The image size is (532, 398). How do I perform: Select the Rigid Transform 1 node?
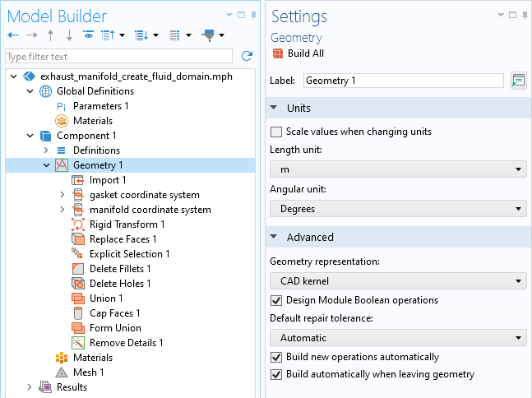(127, 224)
